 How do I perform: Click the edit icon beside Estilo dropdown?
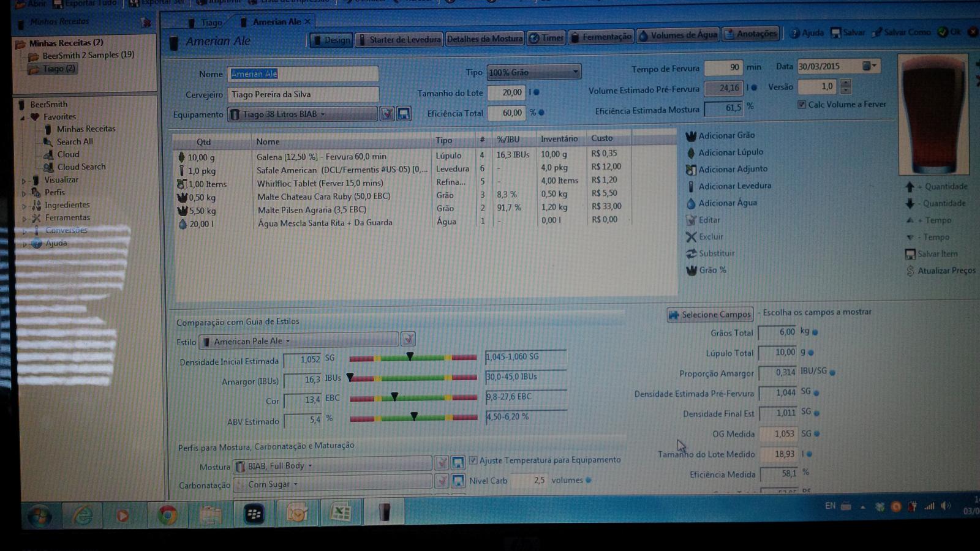[408, 339]
